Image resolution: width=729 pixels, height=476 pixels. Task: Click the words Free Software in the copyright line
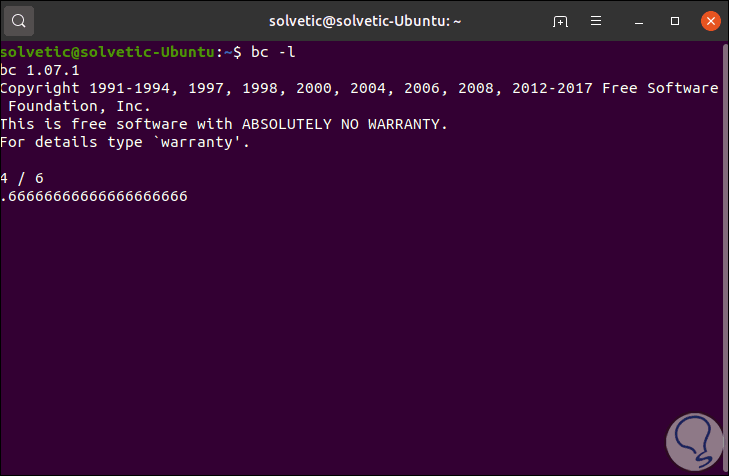pos(660,88)
